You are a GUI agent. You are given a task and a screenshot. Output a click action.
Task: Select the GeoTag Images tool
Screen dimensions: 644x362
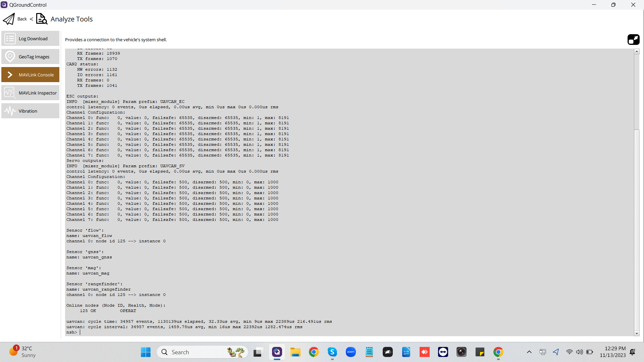click(x=30, y=56)
